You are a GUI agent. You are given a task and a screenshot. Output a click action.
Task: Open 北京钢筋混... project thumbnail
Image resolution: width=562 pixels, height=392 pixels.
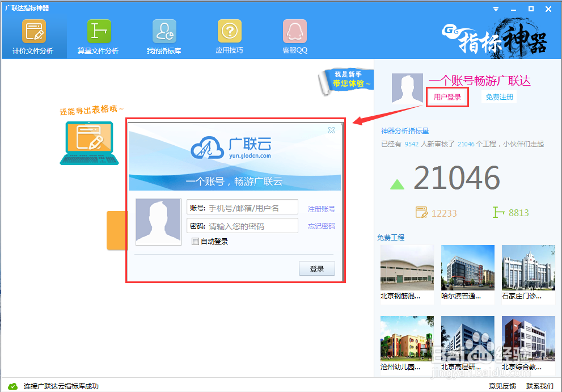click(x=407, y=268)
